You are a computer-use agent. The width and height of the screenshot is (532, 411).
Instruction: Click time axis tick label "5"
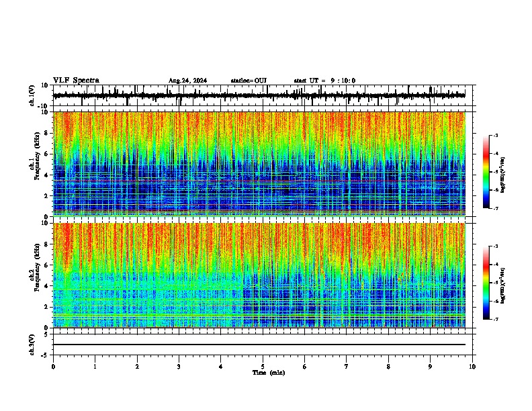263,367
